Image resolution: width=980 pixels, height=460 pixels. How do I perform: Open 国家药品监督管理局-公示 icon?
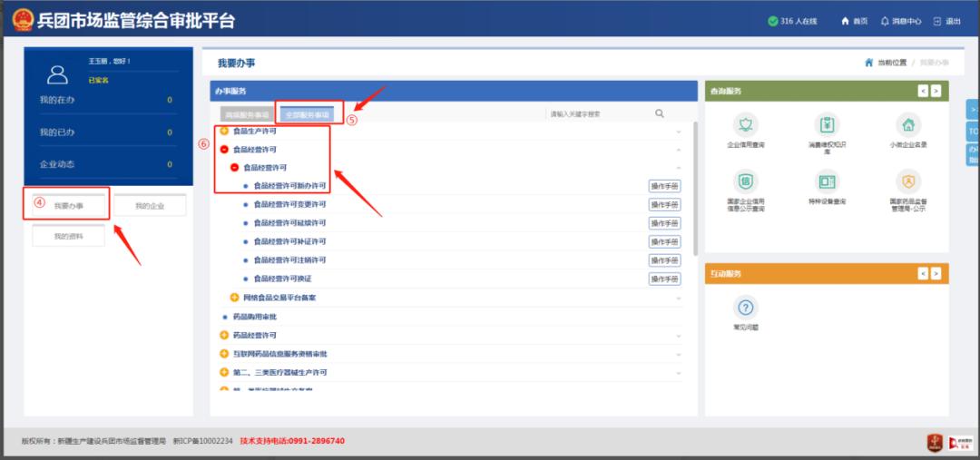click(908, 181)
